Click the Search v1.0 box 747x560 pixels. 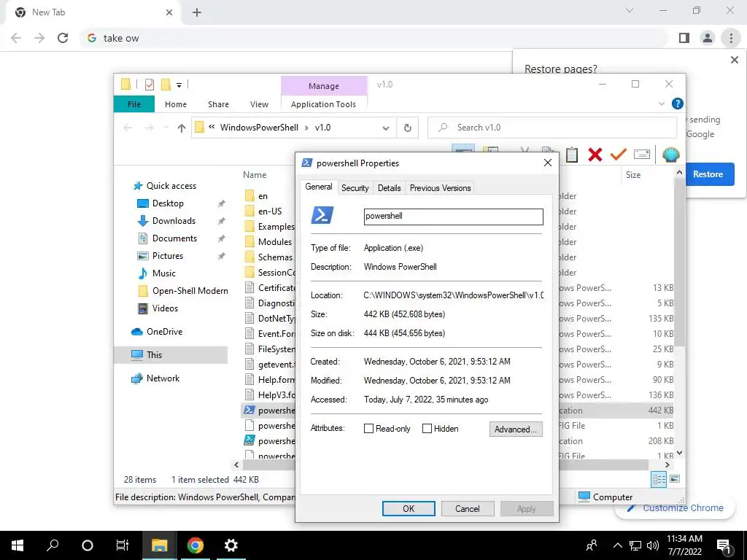click(552, 128)
